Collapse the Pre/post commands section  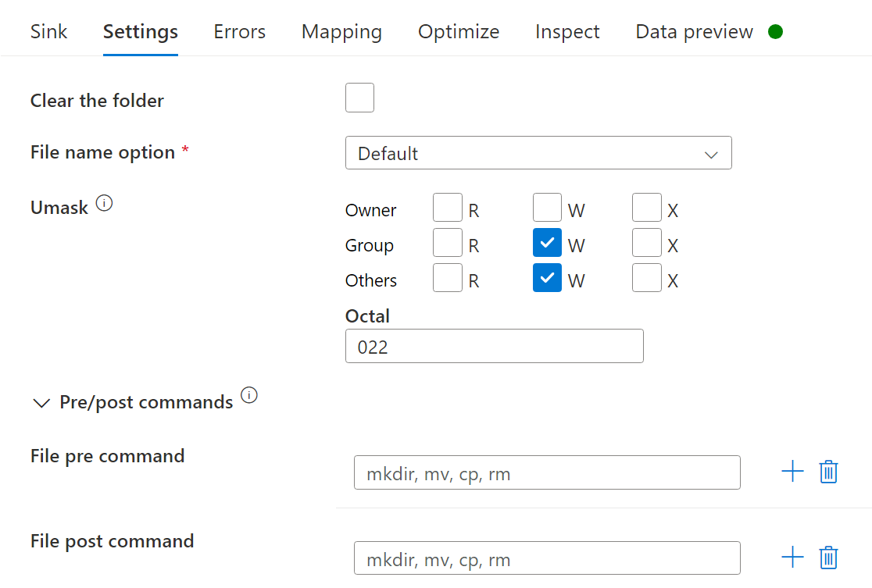coord(41,403)
